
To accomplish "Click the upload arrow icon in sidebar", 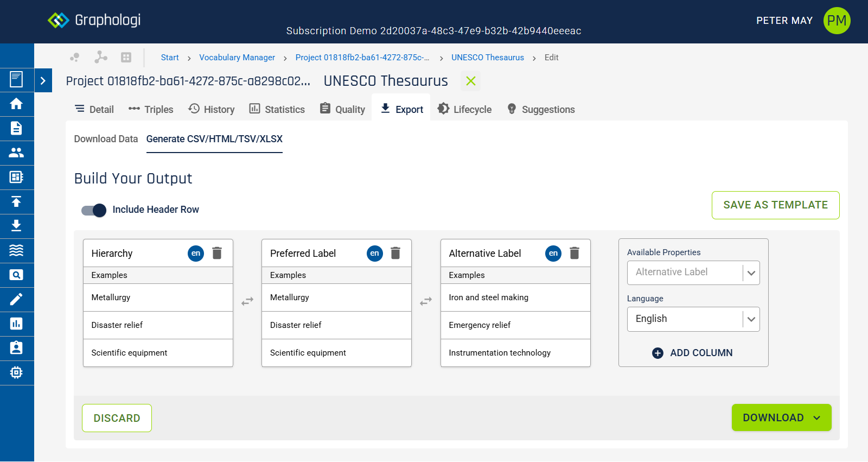I will (16, 201).
